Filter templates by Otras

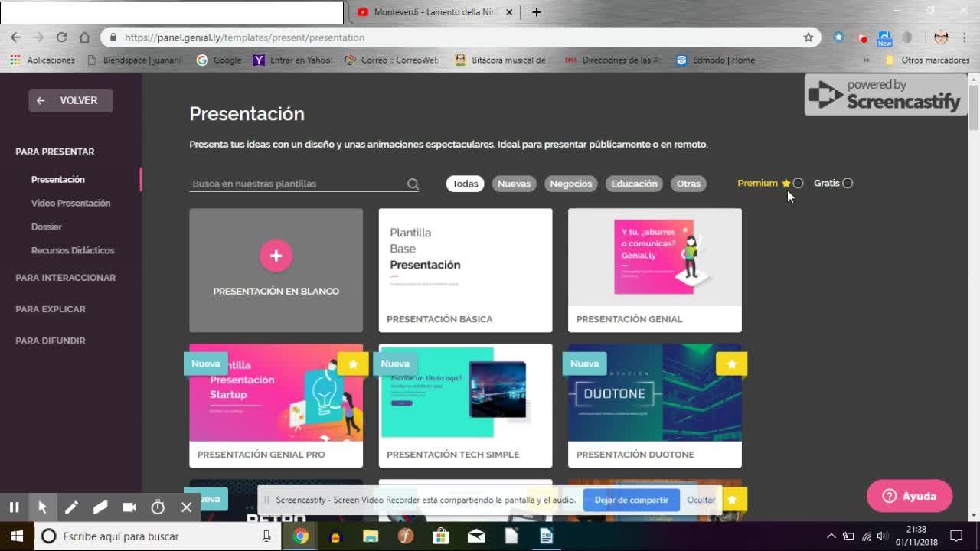click(688, 184)
